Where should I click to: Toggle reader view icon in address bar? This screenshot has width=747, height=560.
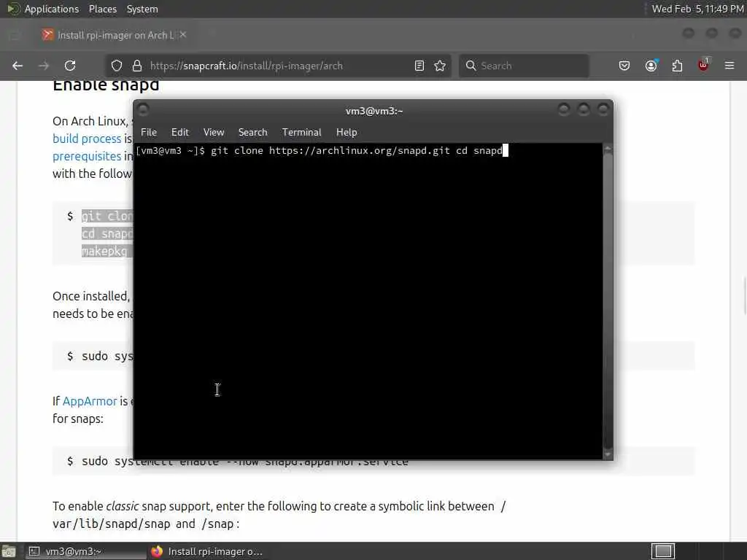click(419, 66)
